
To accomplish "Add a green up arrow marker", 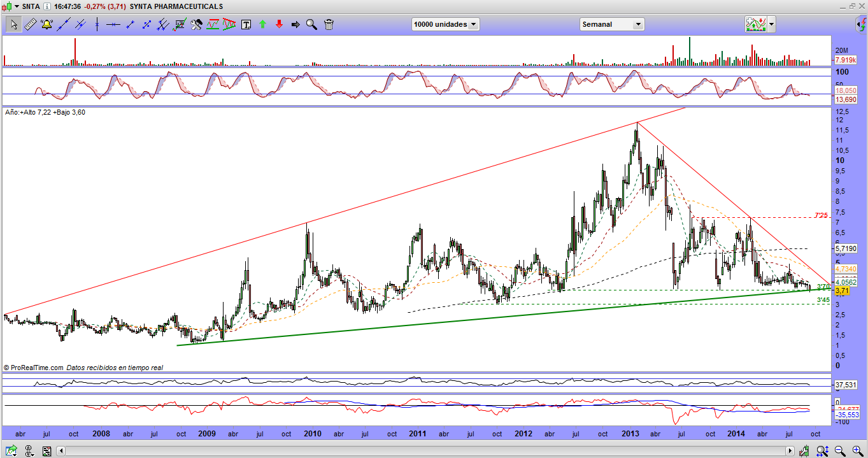I will 262,24.
